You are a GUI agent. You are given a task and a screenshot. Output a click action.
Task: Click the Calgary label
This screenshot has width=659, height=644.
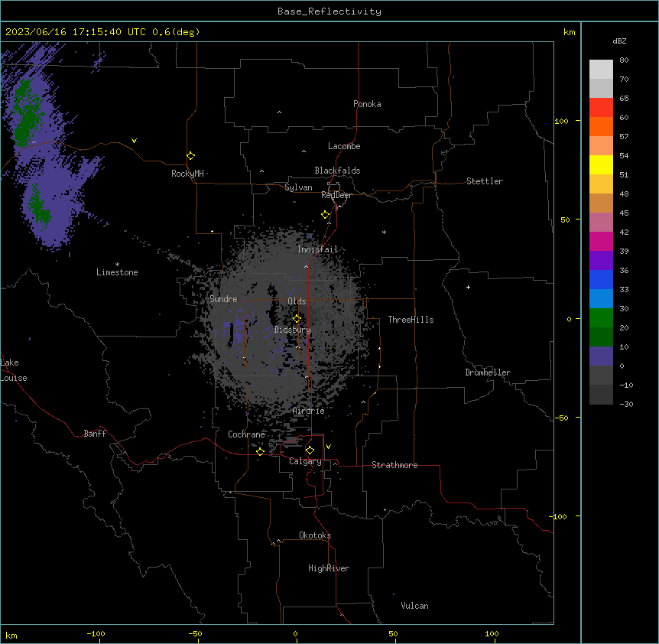click(x=306, y=461)
